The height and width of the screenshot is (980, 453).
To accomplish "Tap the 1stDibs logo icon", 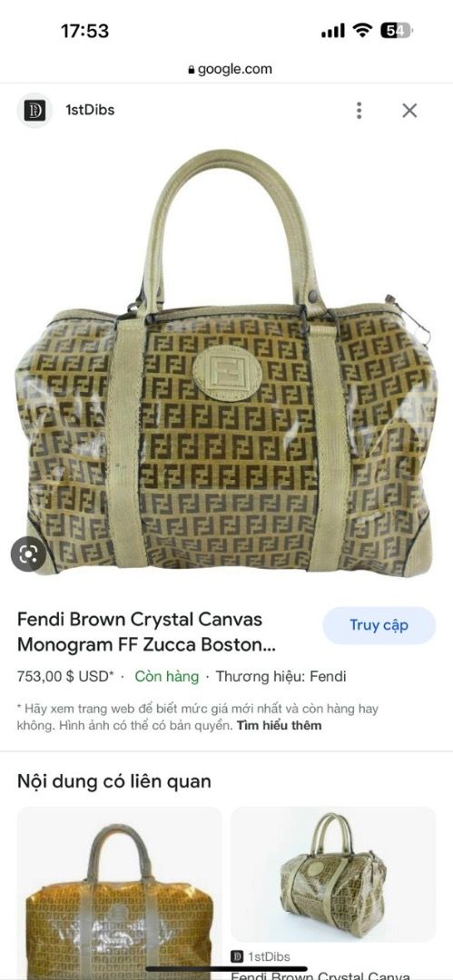I will [34, 111].
